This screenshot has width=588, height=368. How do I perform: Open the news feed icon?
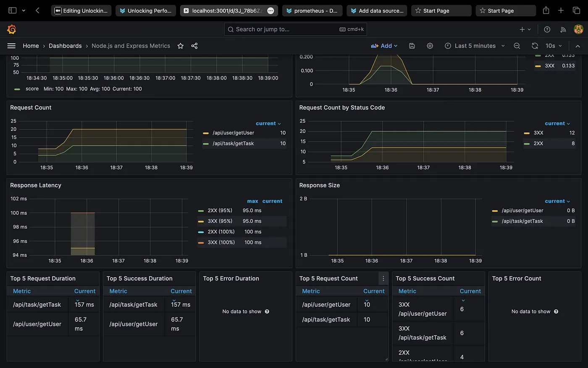pos(563,29)
